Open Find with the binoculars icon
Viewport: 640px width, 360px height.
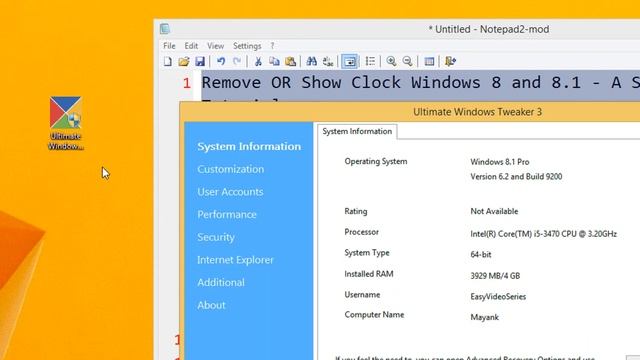tap(311, 62)
